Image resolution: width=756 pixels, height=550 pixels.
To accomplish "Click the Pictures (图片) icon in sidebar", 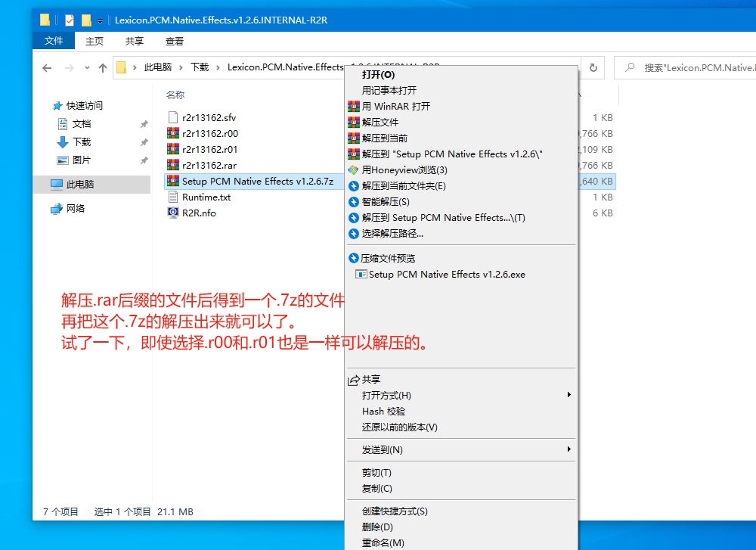I will (63, 160).
